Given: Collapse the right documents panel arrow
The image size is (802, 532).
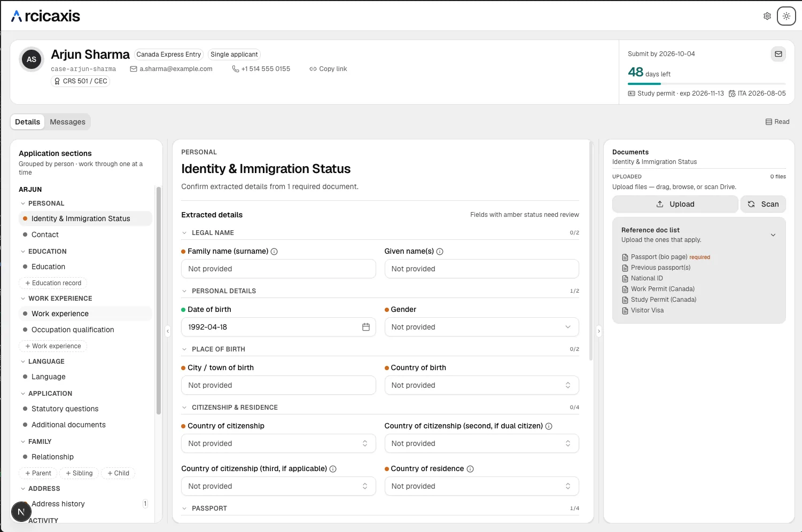Looking at the screenshot, I should 598,331.
